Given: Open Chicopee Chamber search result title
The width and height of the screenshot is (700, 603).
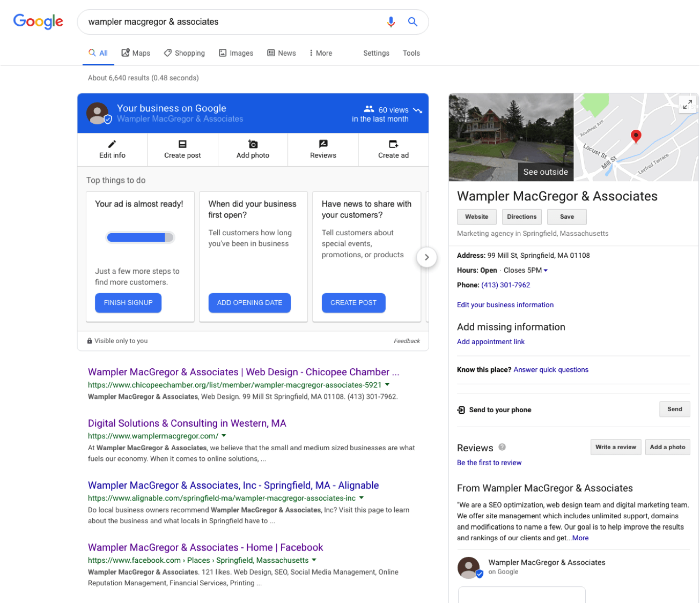Looking at the screenshot, I should [x=244, y=372].
